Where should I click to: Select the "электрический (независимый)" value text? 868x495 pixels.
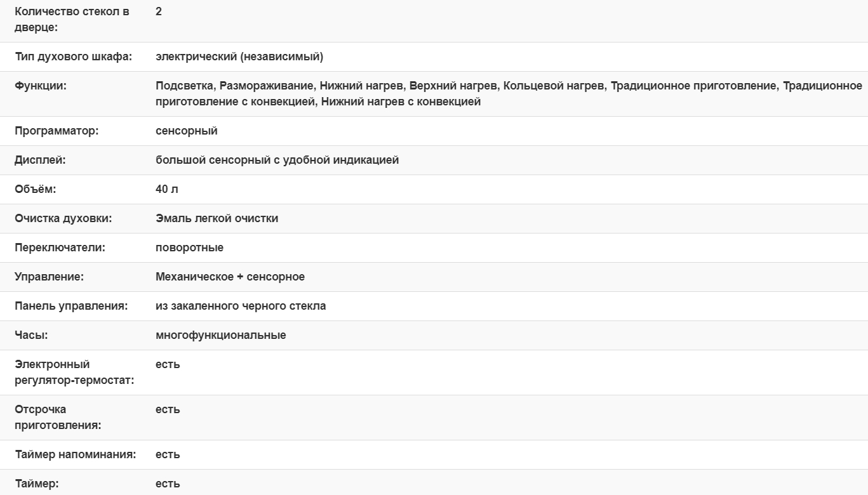click(x=239, y=57)
